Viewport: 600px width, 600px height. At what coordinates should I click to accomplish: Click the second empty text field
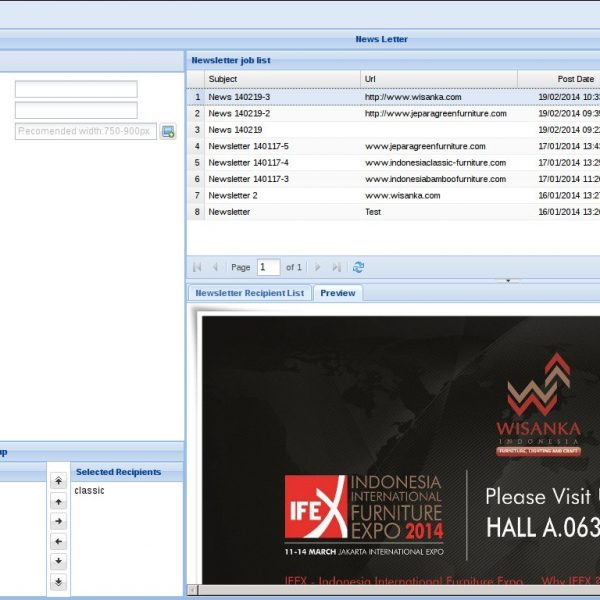pos(76,110)
